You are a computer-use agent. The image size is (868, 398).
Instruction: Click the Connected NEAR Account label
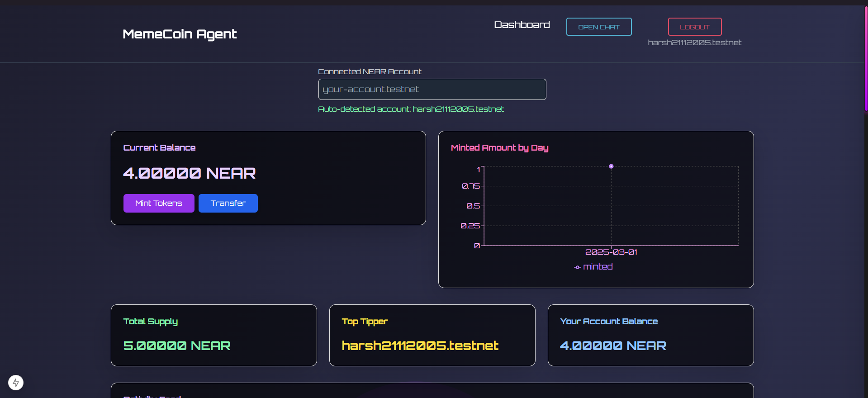[x=370, y=71]
